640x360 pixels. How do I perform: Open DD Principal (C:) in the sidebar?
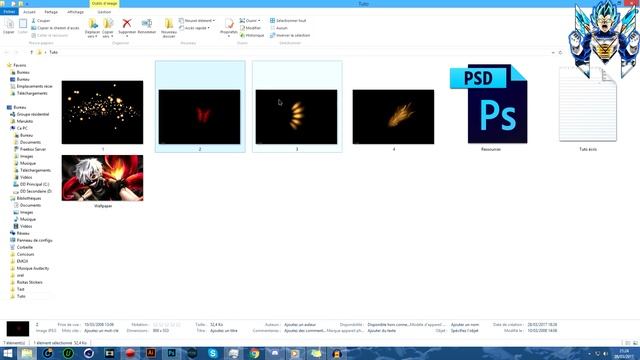tap(31, 184)
